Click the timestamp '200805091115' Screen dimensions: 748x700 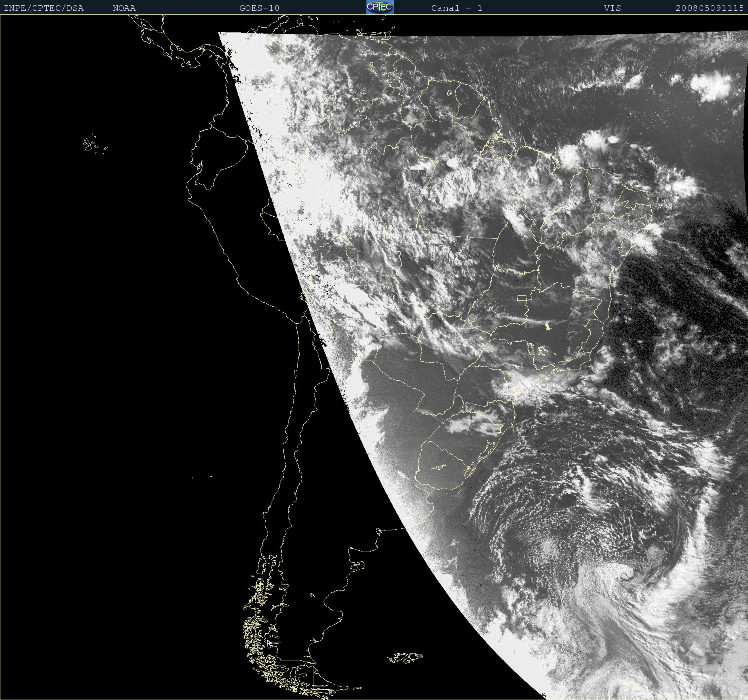pos(710,8)
